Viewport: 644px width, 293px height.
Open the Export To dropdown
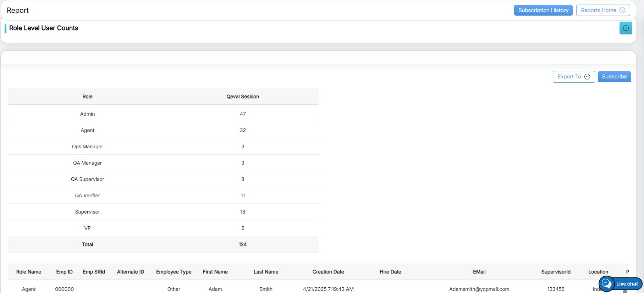573,77
